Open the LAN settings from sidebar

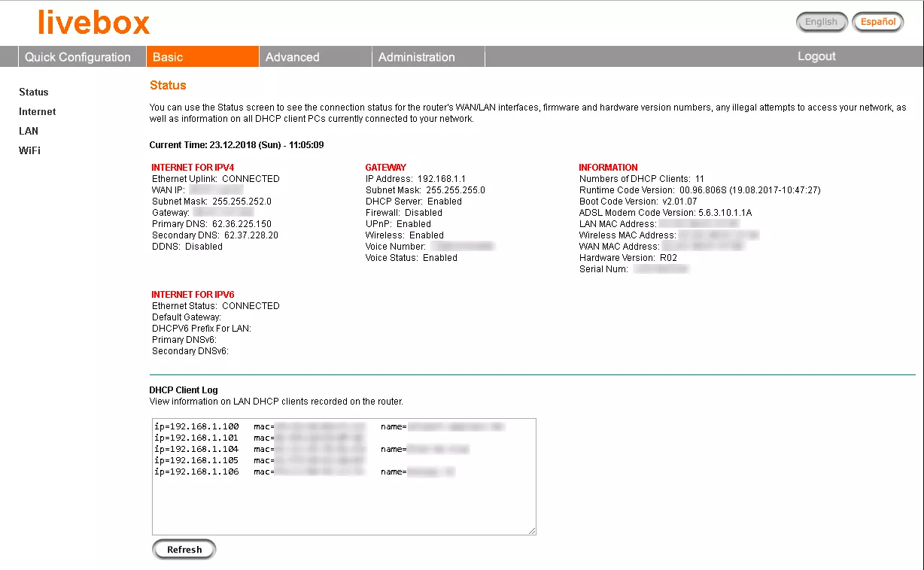coord(28,131)
